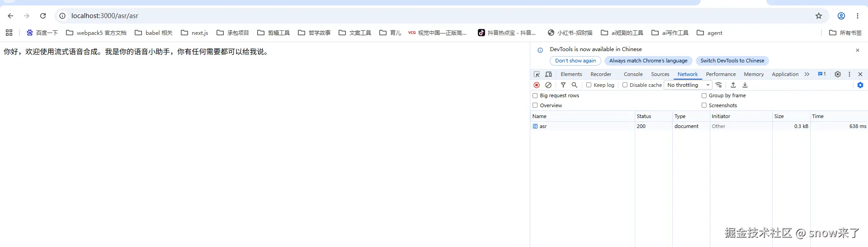Toggle the device toolbar icon in DevTools

click(x=548, y=74)
